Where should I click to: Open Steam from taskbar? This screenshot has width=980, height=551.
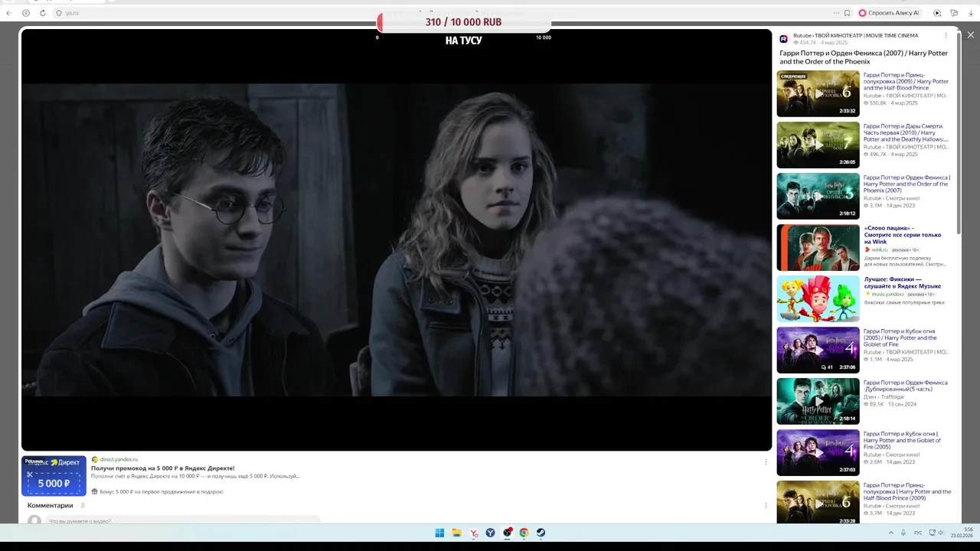(541, 533)
